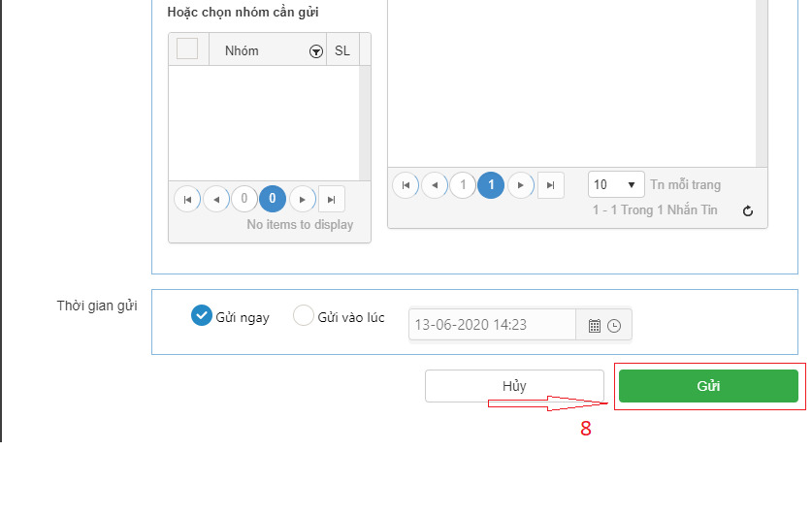Go to first page in group list pager
The height and width of the screenshot is (515, 812).
[x=187, y=199]
